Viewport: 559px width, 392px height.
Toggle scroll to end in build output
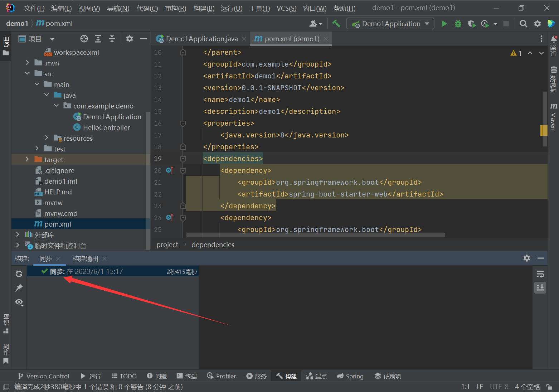[x=540, y=287]
